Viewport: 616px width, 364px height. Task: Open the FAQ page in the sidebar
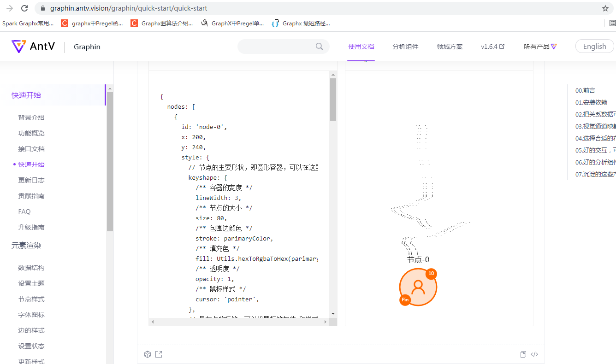(24, 211)
